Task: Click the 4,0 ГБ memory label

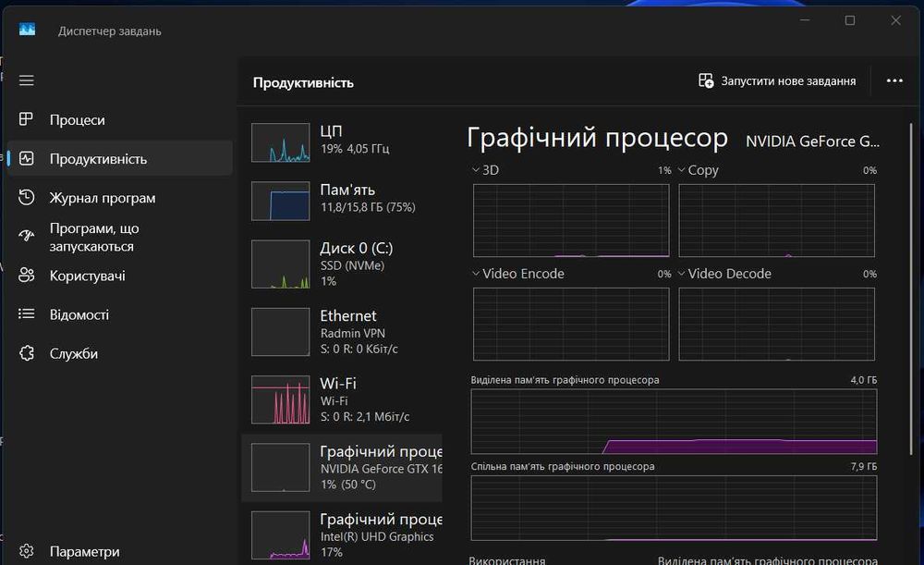Action: tap(863, 380)
